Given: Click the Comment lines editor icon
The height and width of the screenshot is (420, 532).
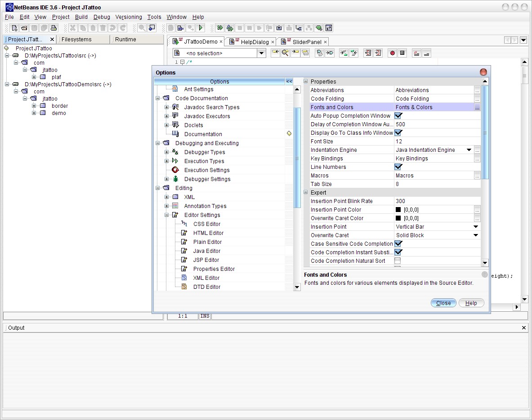Looking at the screenshot, I should pyautogui.click(x=416, y=53).
